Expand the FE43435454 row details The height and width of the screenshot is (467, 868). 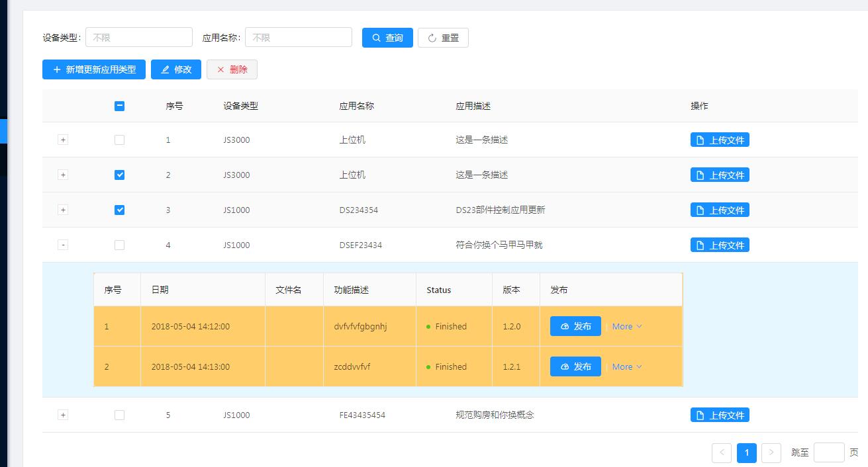pos(63,415)
